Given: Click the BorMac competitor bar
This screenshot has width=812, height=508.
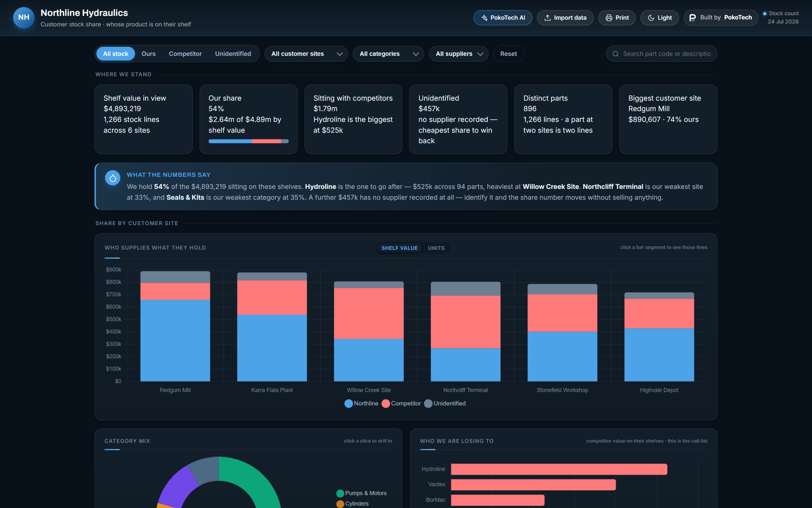Looking at the screenshot, I should 498,500.
